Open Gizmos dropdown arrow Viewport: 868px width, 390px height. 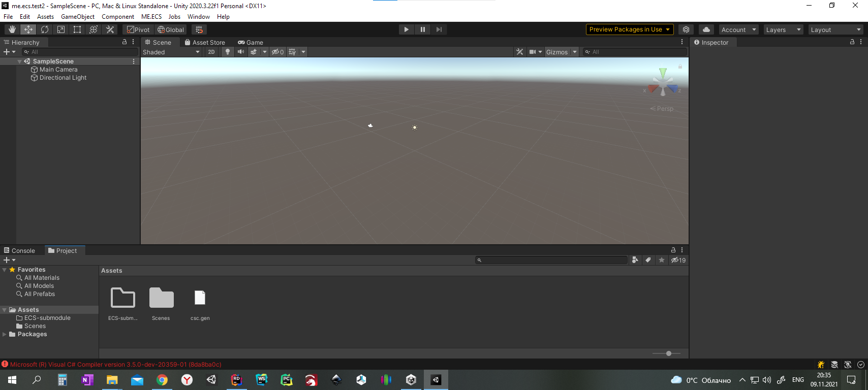pyautogui.click(x=575, y=52)
